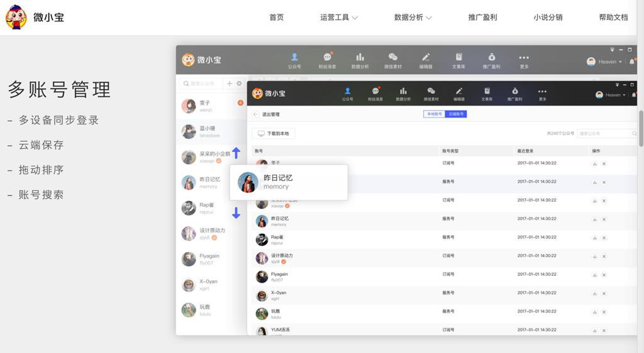Click X delete icon in Rap崔 table row
The height and width of the screenshot is (353, 644).
tap(604, 238)
